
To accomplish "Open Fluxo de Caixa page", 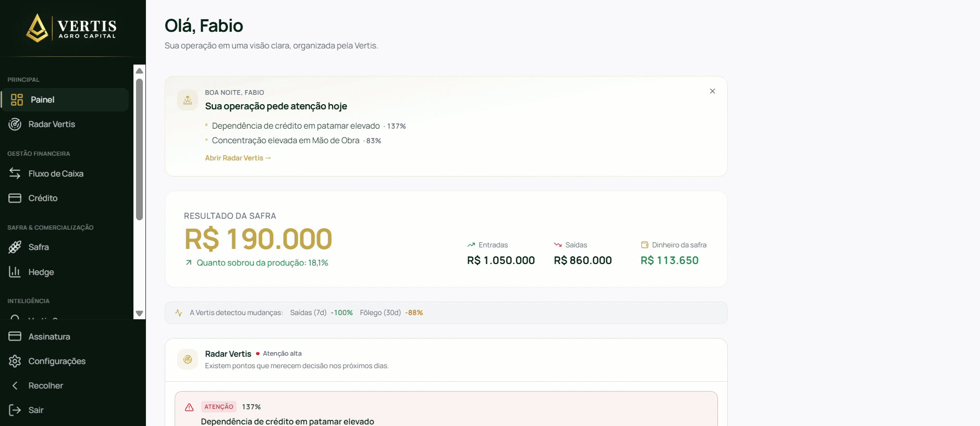I will pos(65,173).
